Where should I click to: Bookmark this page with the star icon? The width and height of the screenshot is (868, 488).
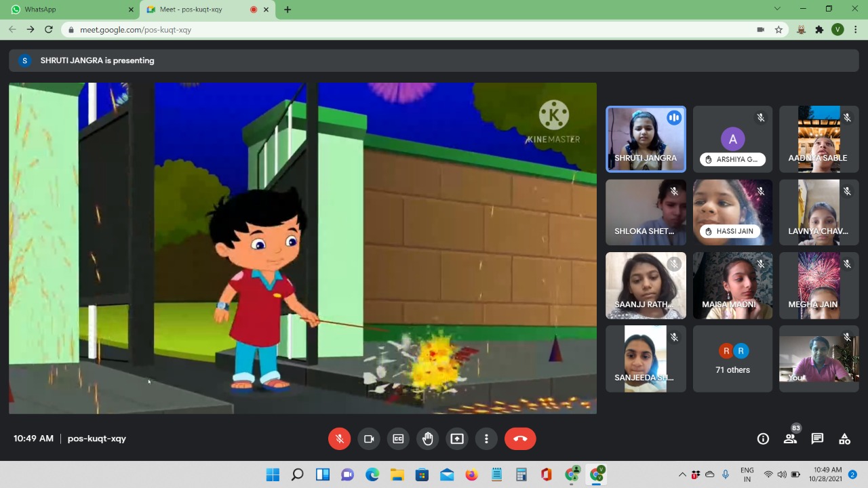click(778, 30)
